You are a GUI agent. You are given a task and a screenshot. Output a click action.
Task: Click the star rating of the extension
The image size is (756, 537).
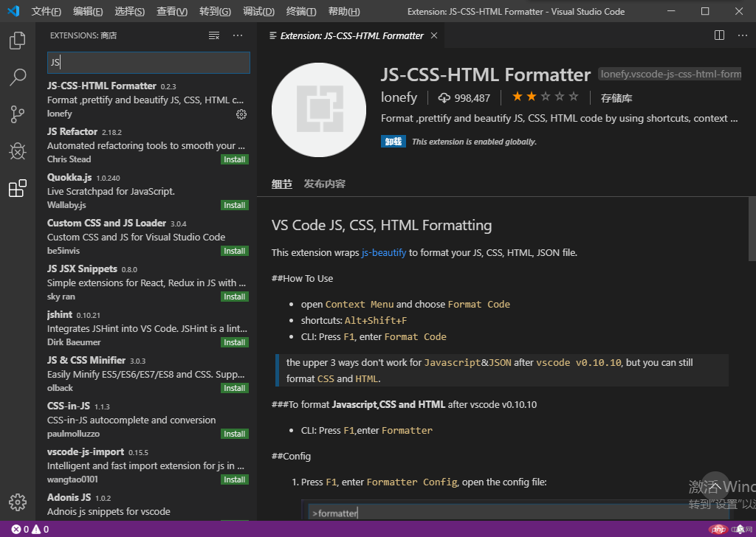545,97
